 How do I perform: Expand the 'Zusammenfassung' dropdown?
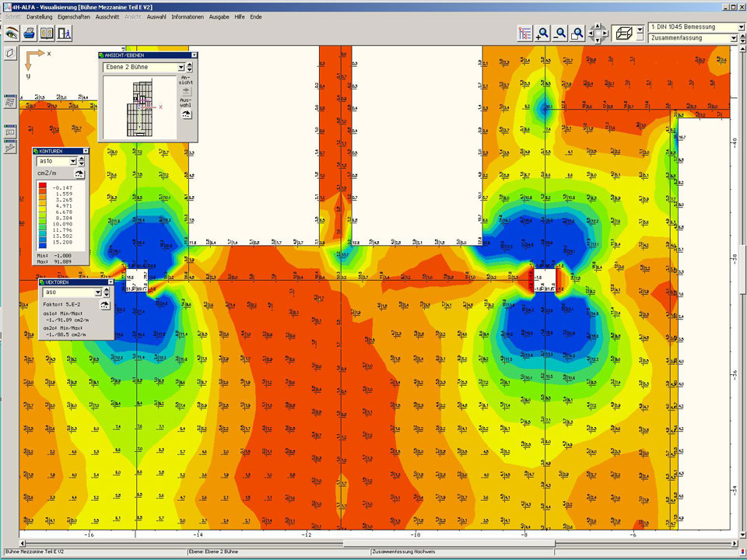point(733,37)
